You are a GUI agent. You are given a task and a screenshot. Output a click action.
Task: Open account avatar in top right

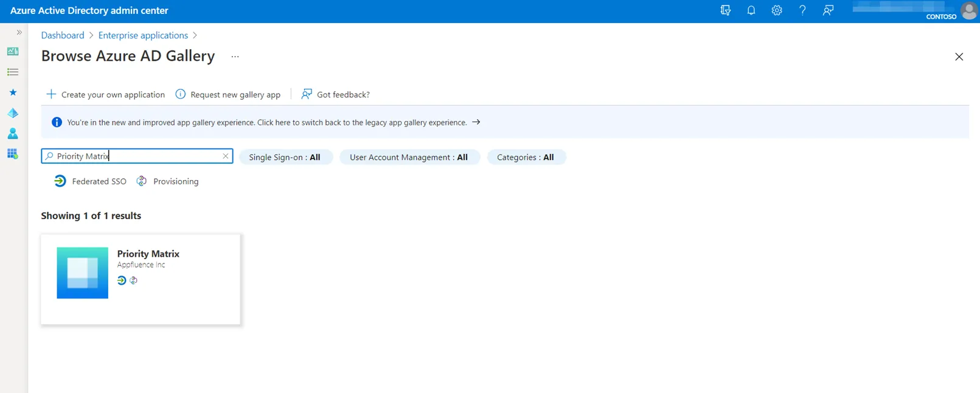[968, 10]
